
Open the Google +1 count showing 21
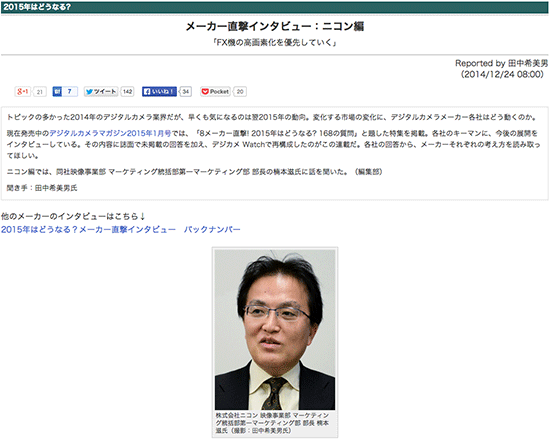coord(40,92)
